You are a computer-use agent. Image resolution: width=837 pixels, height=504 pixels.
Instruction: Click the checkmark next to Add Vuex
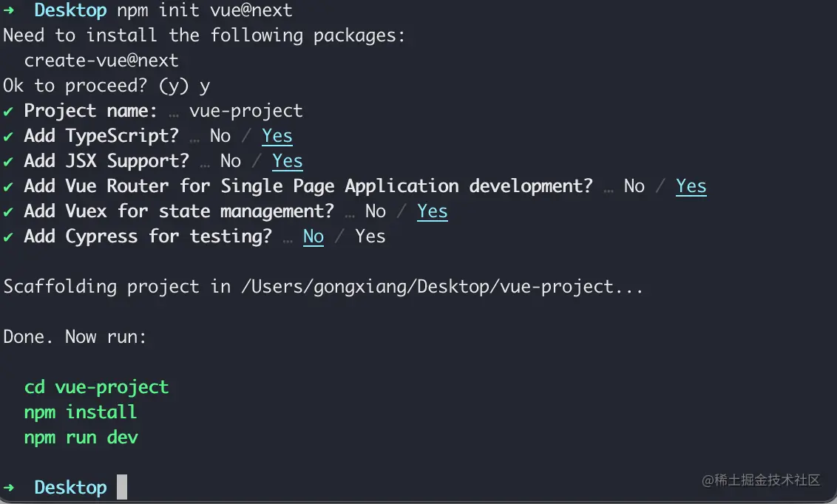[8, 211]
